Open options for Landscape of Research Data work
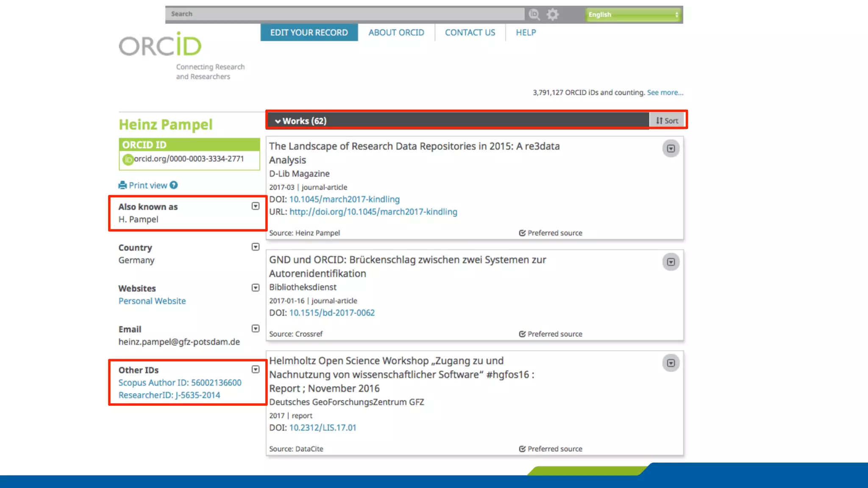The image size is (868, 488). pyautogui.click(x=670, y=149)
